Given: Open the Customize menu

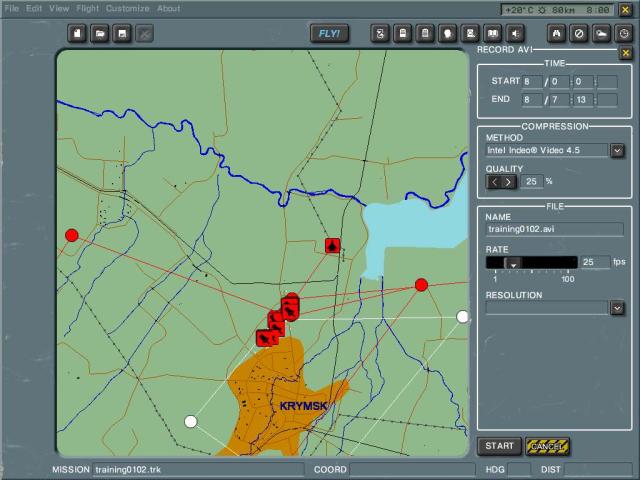Looking at the screenshot, I should coord(127,8).
